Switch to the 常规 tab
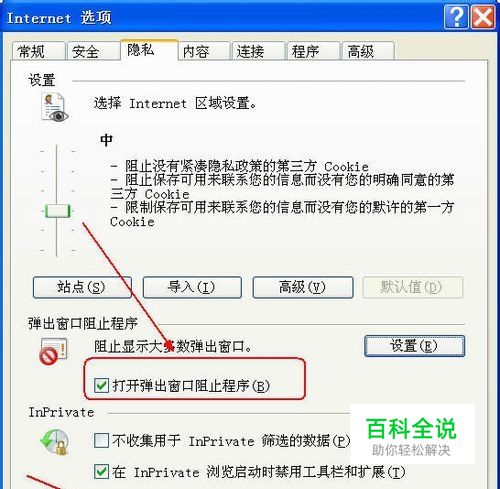 [38, 51]
